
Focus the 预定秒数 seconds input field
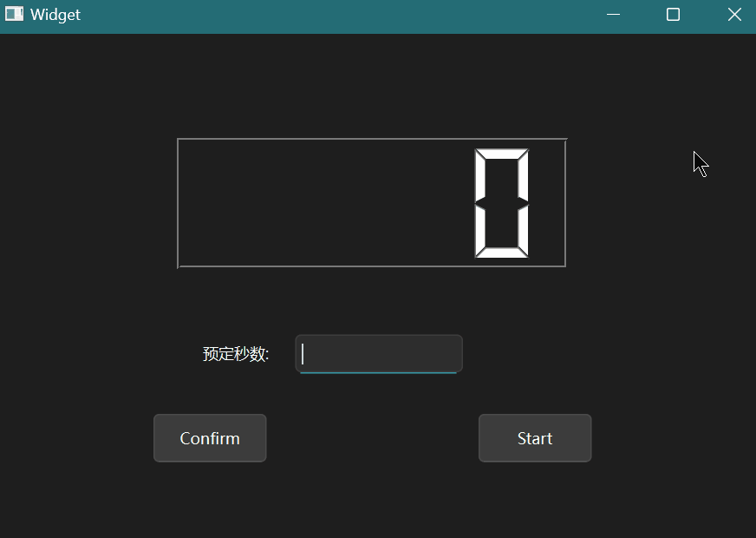pyautogui.click(x=379, y=354)
